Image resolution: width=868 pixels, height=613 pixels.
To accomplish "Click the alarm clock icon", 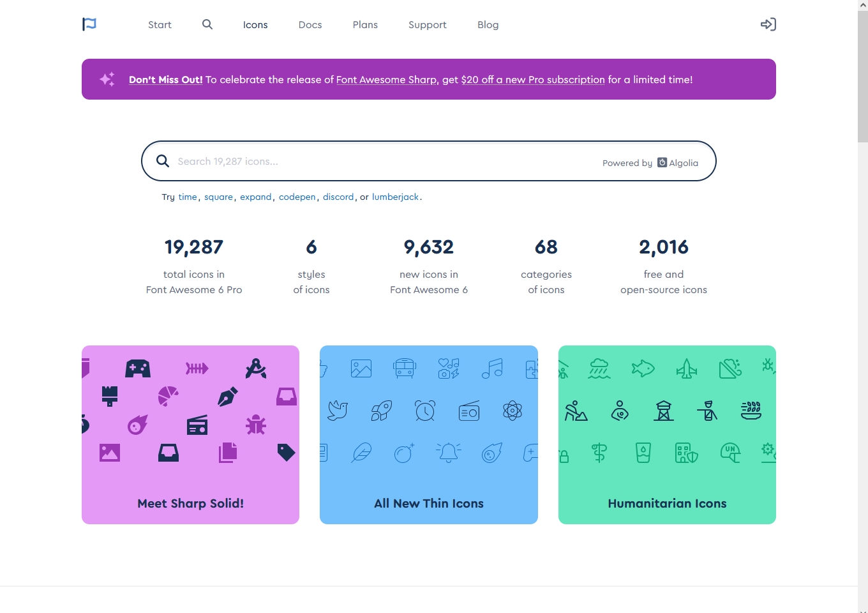I will coord(425,411).
